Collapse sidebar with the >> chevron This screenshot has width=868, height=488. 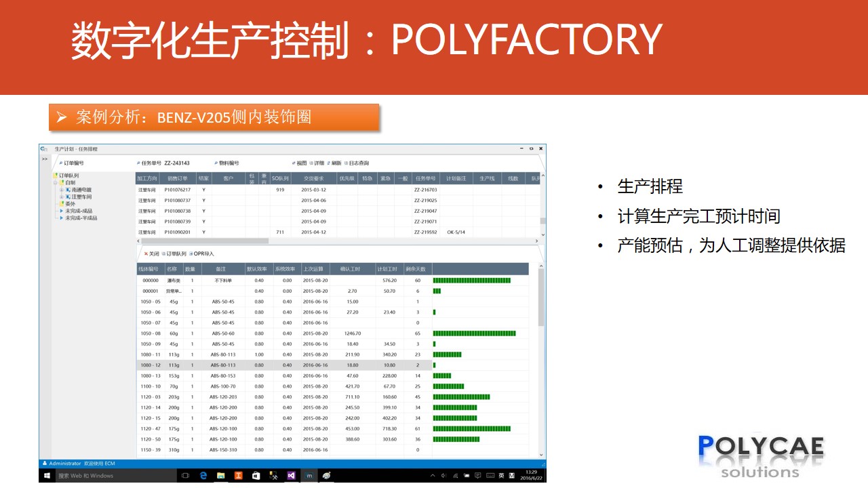[x=44, y=159]
